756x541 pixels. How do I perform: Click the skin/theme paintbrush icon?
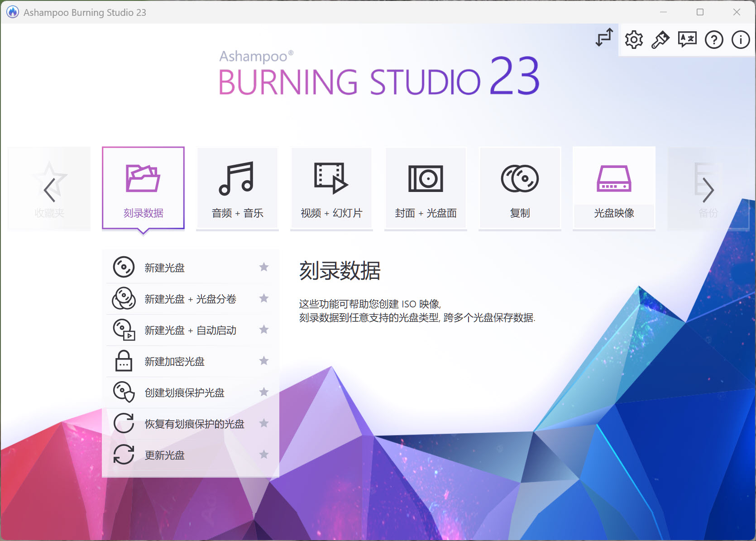660,40
